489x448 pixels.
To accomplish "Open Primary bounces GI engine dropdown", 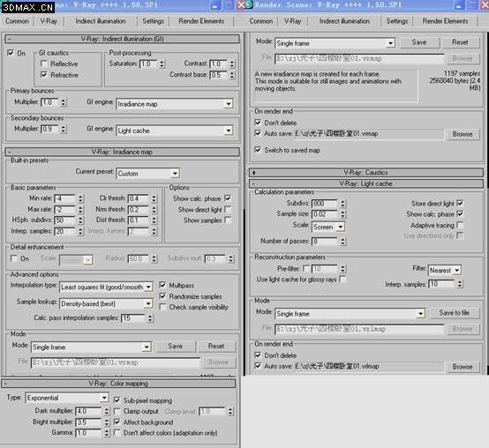I will (x=175, y=104).
